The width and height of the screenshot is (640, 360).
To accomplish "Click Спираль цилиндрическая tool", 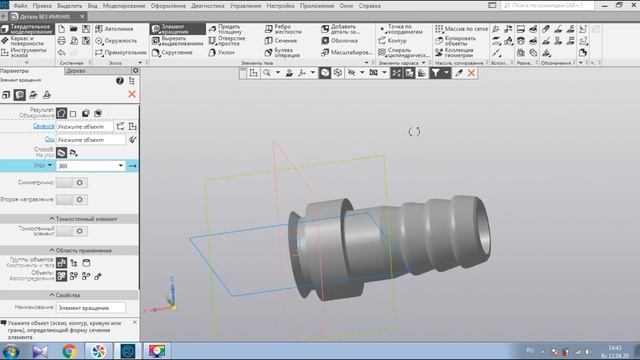I will point(403,53).
